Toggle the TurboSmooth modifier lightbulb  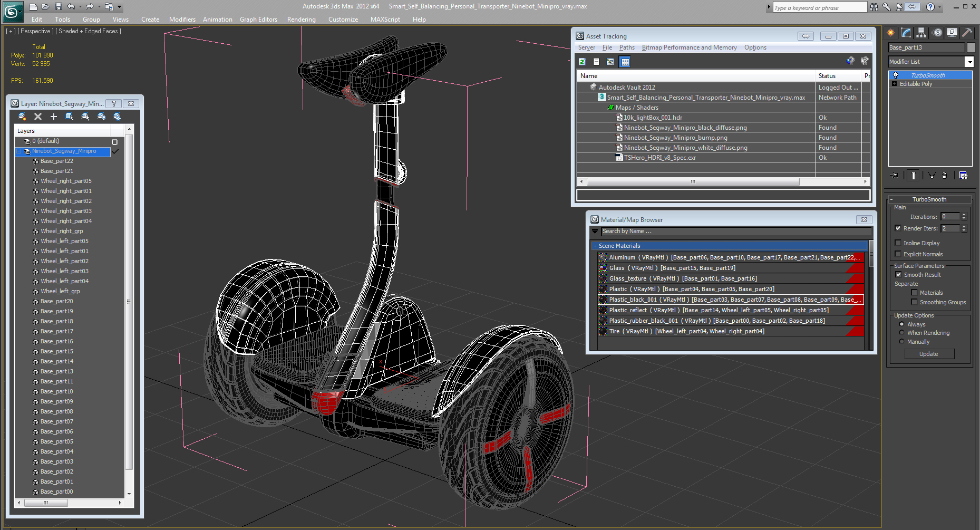(896, 75)
